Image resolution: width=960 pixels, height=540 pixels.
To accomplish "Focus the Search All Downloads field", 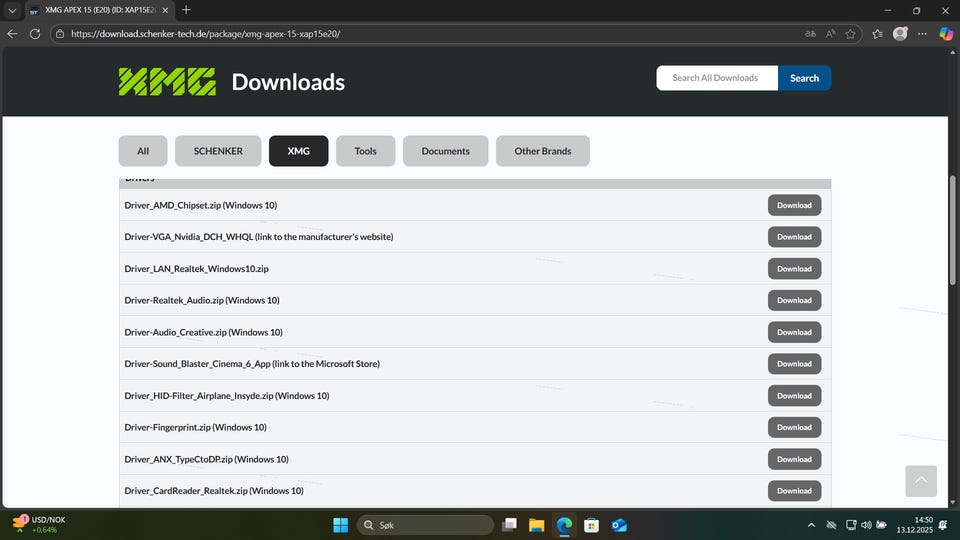I will tap(717, 78).
